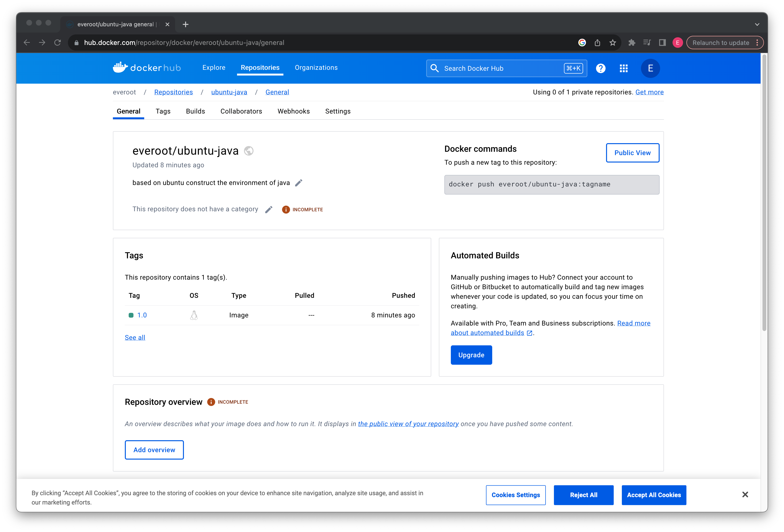Open the repository Settings tab
Screen dimensions: 784x532
[338, 111]
